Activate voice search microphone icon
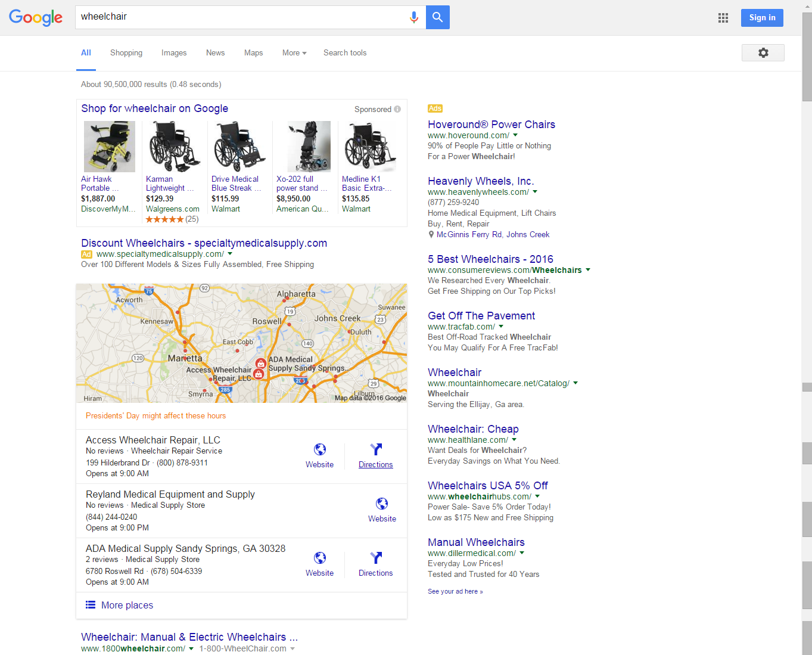The image size is (812, 655). (414, 17)
